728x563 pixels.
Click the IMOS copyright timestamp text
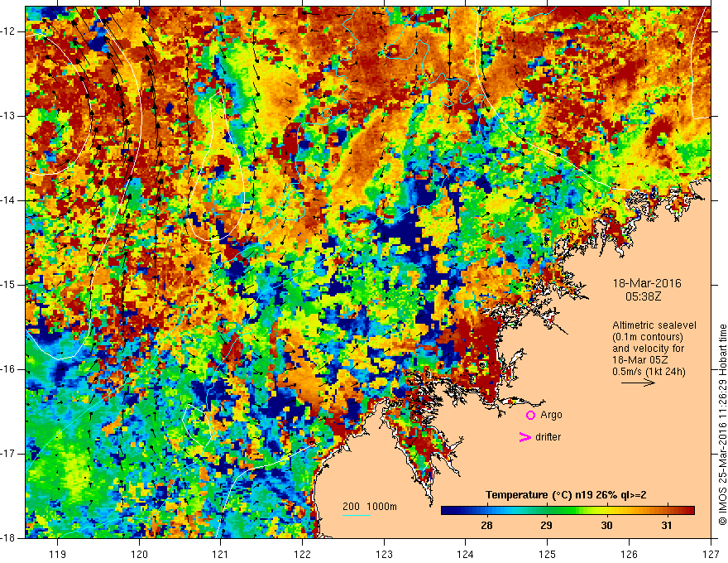pos(722,425)
